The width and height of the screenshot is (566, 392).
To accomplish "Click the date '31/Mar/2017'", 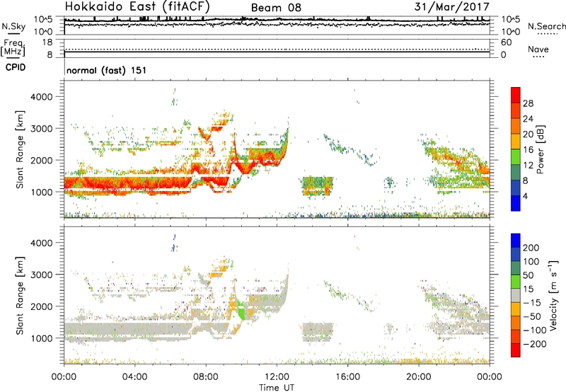I will coord(452,7).
